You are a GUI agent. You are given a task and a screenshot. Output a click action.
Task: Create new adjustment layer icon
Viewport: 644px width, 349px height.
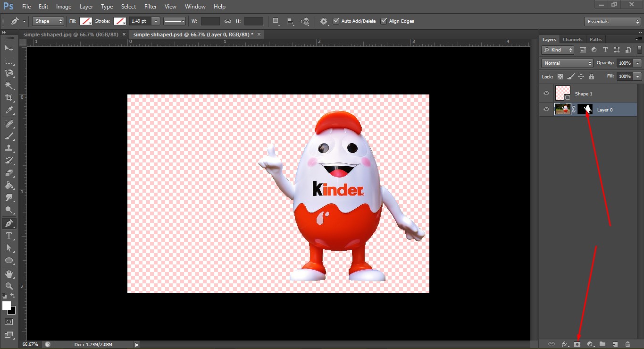pyautogui.click(x=590, y=344)
